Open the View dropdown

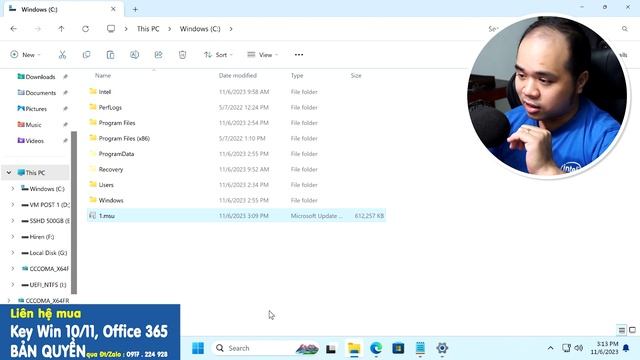(x=262, y=55)
